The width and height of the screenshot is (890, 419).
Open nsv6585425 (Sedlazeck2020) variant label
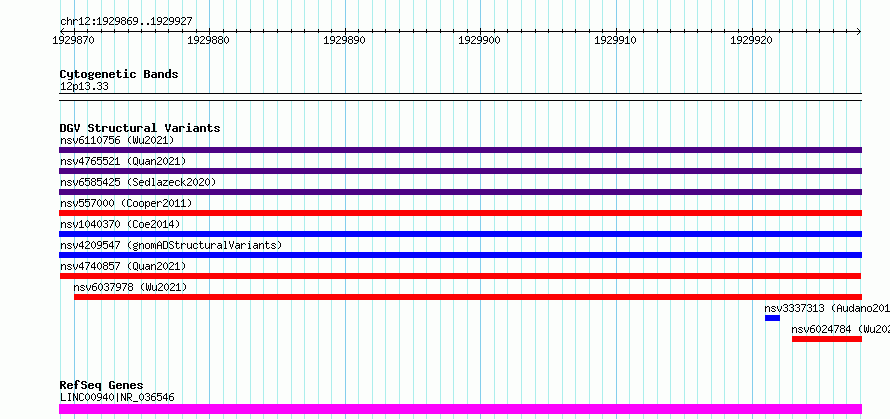(x=138, y=182)
